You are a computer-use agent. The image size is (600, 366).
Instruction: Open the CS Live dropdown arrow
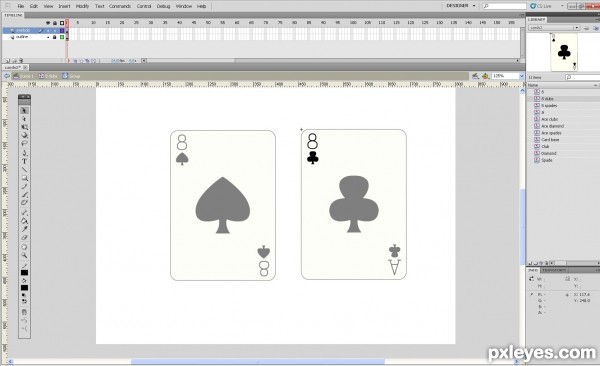point(562,6)
